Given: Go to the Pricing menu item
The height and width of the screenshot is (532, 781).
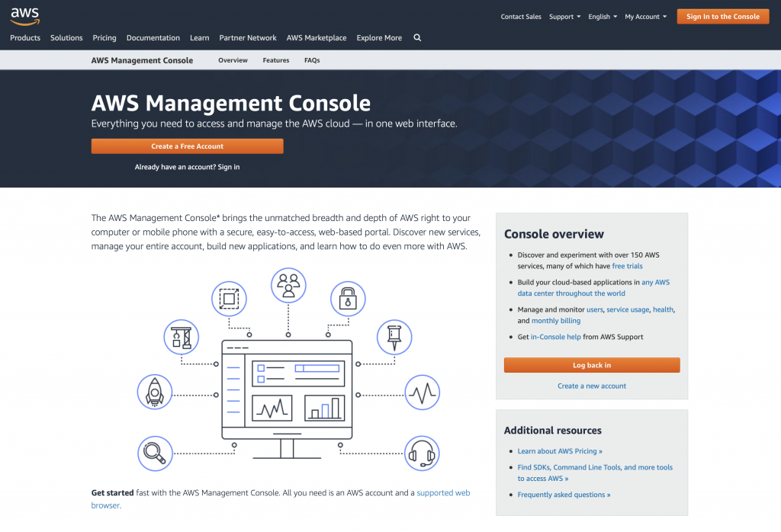Looking at the screenshot, I should [104, 38].
